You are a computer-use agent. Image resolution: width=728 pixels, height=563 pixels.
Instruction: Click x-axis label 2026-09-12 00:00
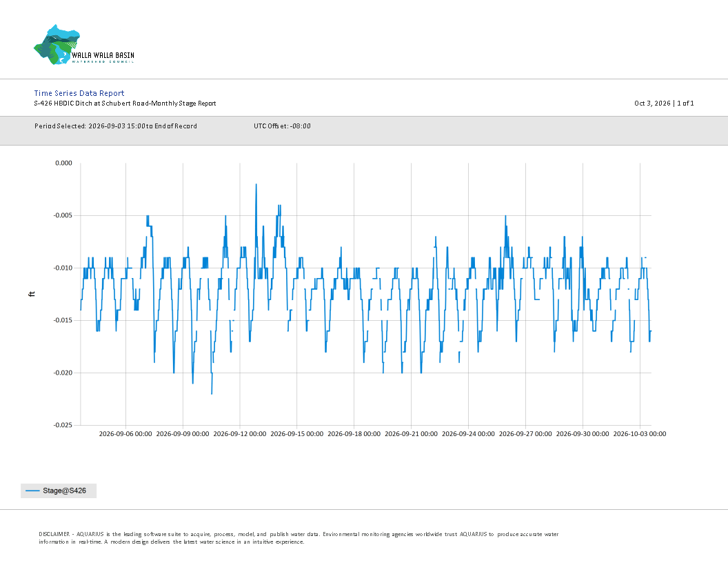tap(240, 434)
